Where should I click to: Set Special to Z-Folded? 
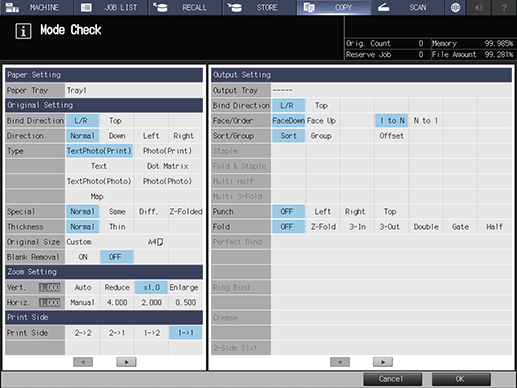click(185, 212)
